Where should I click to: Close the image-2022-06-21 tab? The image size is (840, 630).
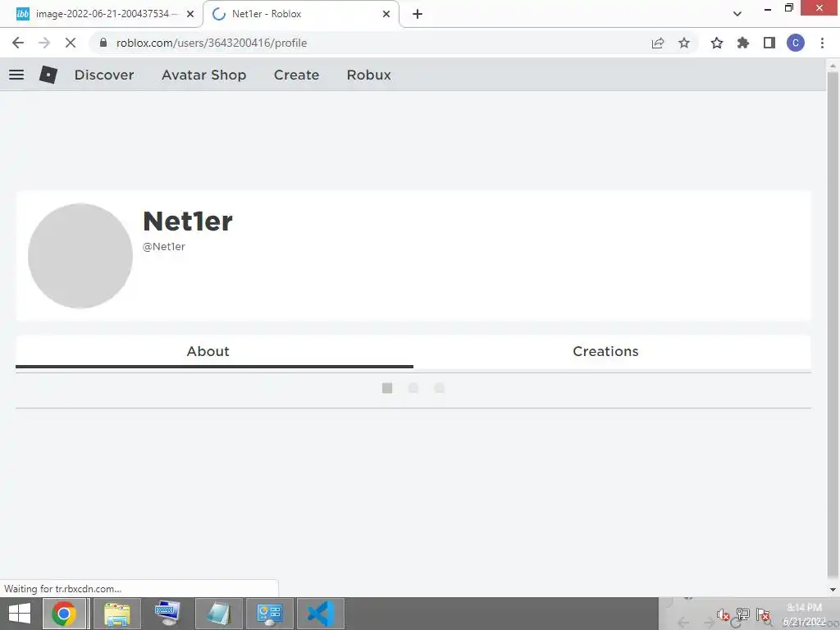190,14
